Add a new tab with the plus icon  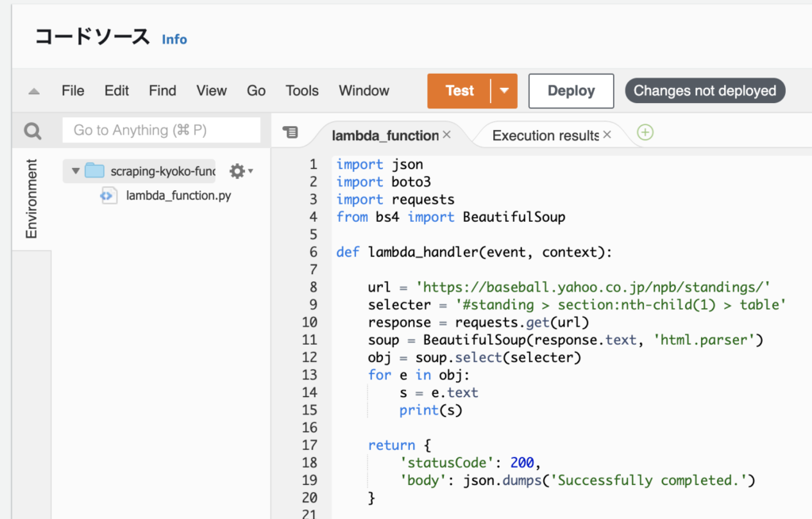[x=645, y=132]
